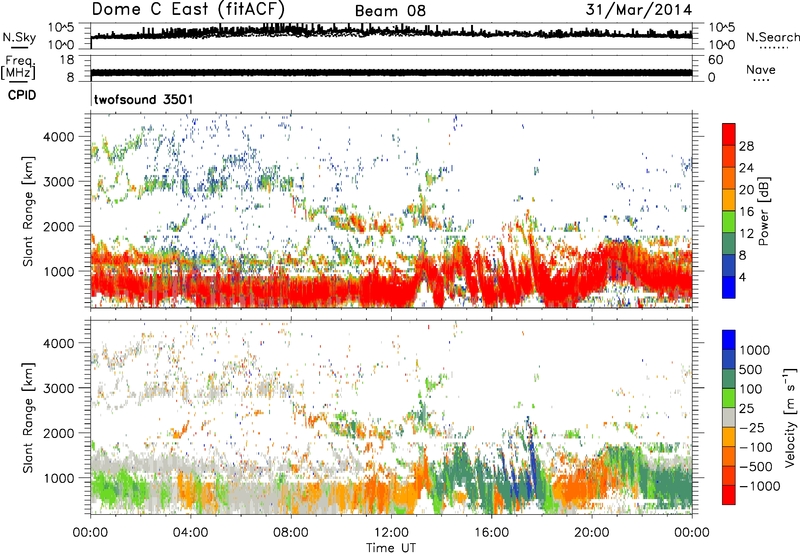
Task: Click the frequency band trace in Freq panel
Action: (x=391, y=72)
